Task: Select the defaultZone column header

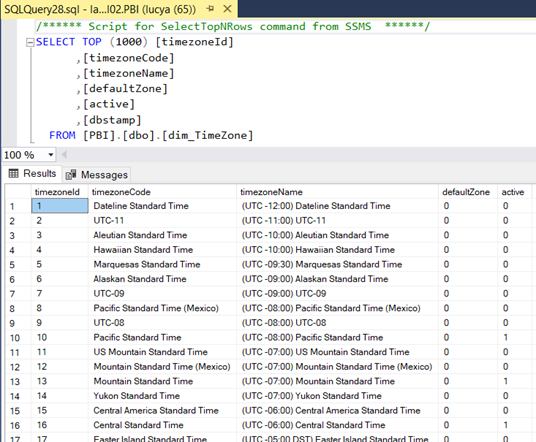Action: coord(468,192)
